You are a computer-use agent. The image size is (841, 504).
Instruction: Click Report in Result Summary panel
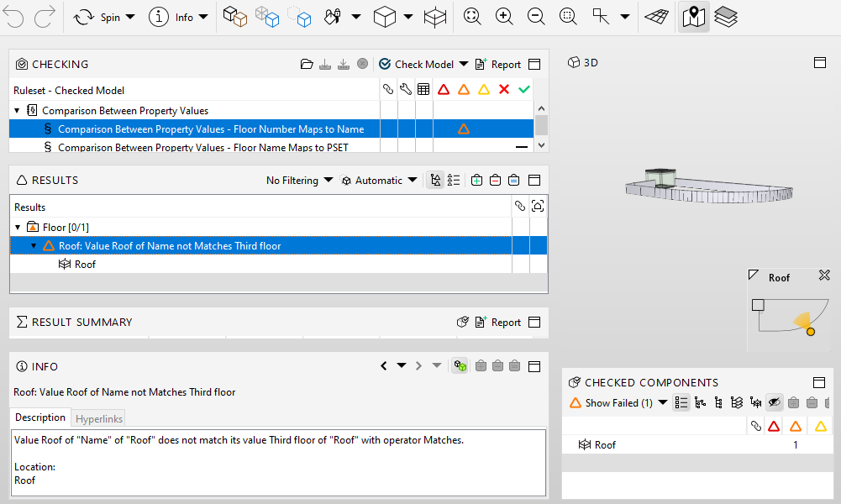(498, 323)
